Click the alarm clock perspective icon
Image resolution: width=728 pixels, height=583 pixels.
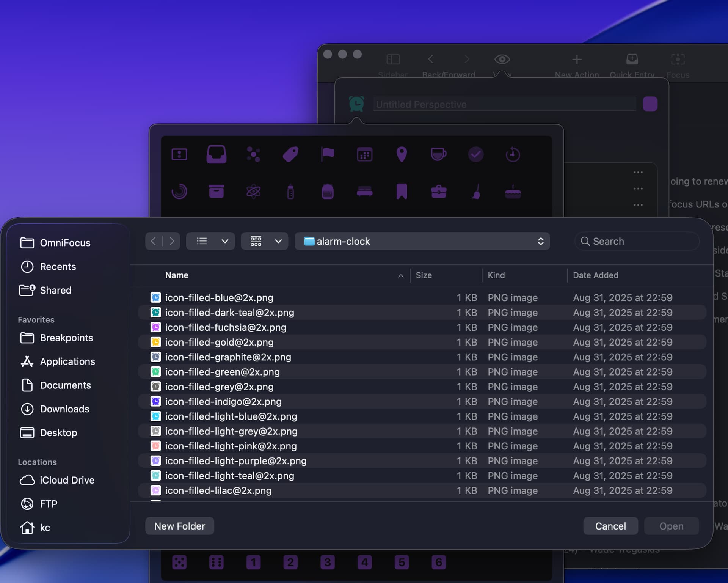pyautogui.click(x=356, y=104)
